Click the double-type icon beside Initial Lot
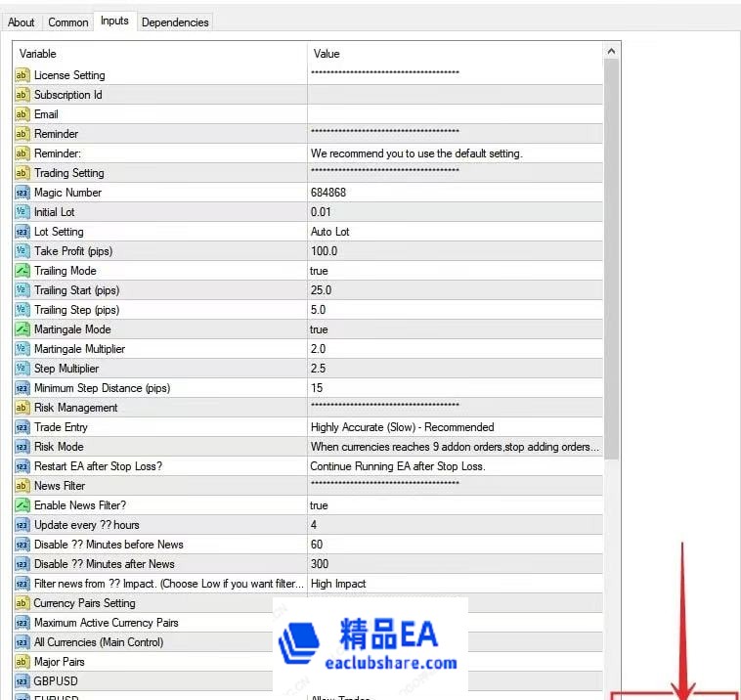The image size is (741, 700). click(22, 212)
